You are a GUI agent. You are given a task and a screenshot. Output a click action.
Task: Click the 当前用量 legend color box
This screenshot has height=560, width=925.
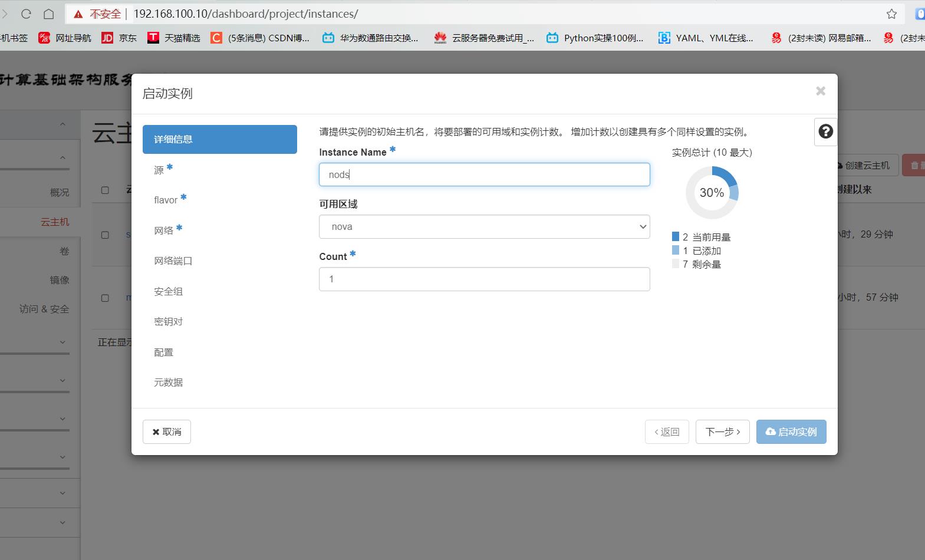pos(676,236)
